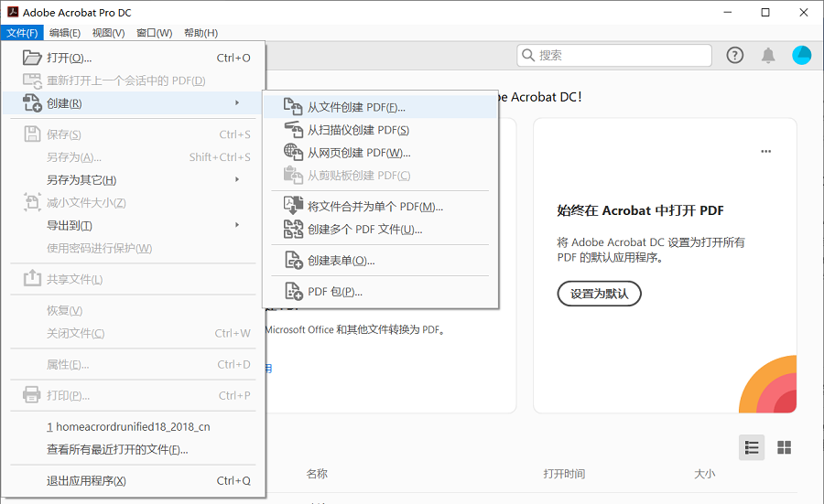Open the blue user profile avatar
This screenshot has height=504, width=824.
point(801,55)
